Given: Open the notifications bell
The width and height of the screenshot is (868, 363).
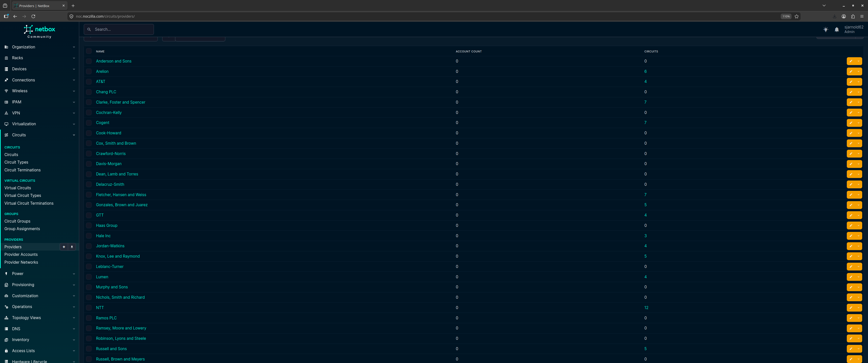Looking at the screenshot, I should click(837, 30).
